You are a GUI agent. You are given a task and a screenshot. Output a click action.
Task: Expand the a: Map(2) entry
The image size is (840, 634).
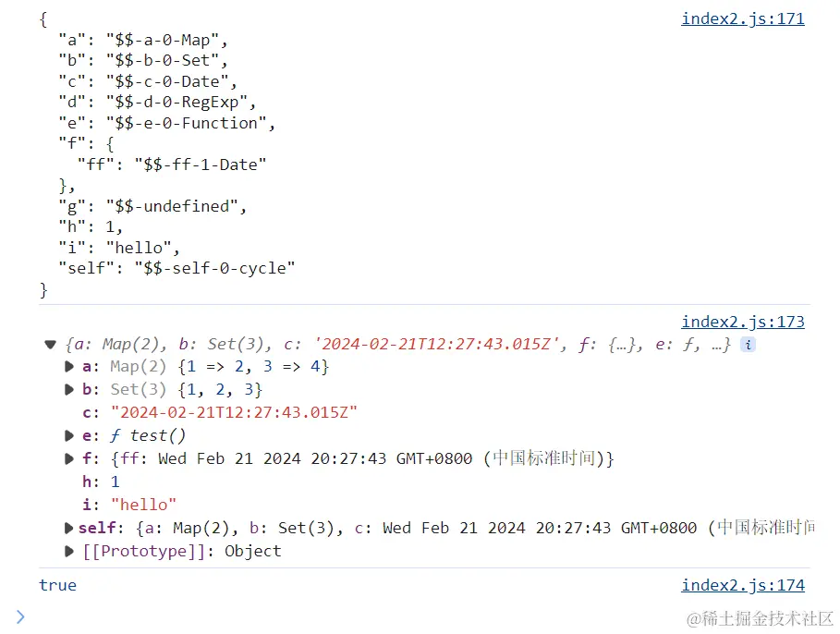pos(68,367)
